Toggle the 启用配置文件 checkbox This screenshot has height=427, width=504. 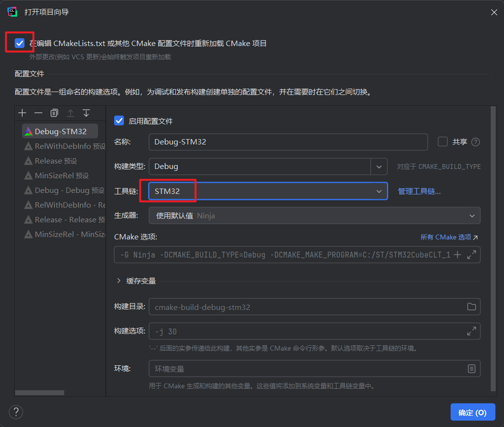tap(119, 121)
